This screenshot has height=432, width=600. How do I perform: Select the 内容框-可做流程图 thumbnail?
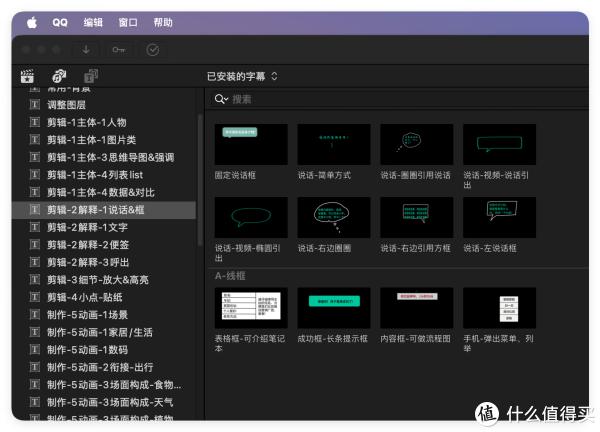[416, 308]
